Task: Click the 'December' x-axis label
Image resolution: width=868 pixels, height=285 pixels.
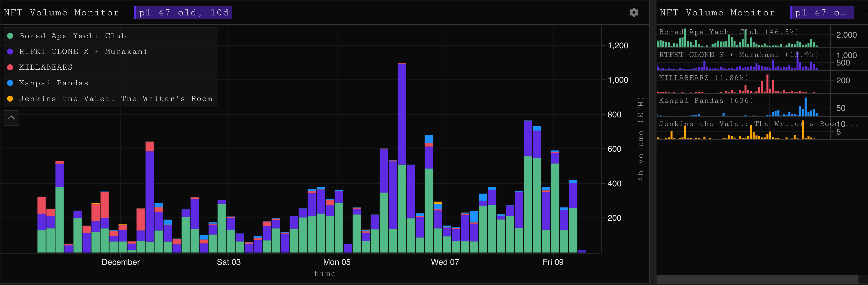Action: pyautogui.click(x=121, y=262)
